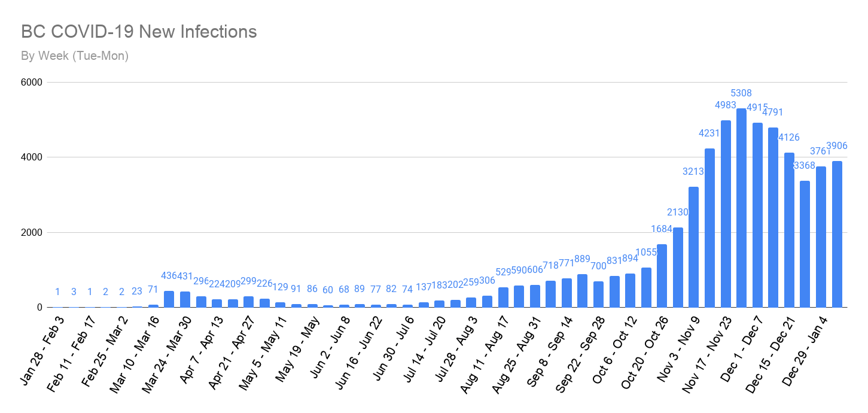This screenshot has width=868, height=413.
Task: Select the bar with value 3368
Action: coord(805,244)
